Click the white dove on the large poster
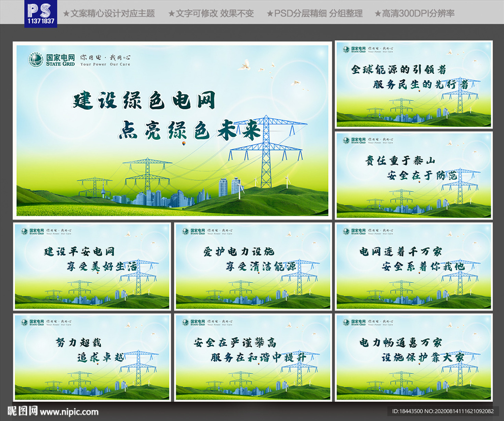This screenshot has height=421, width=504. [x=244, y=65]
